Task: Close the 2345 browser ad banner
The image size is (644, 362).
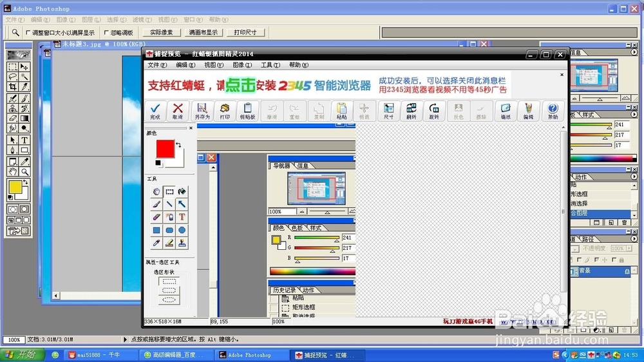Action: [x=562, y=75]
